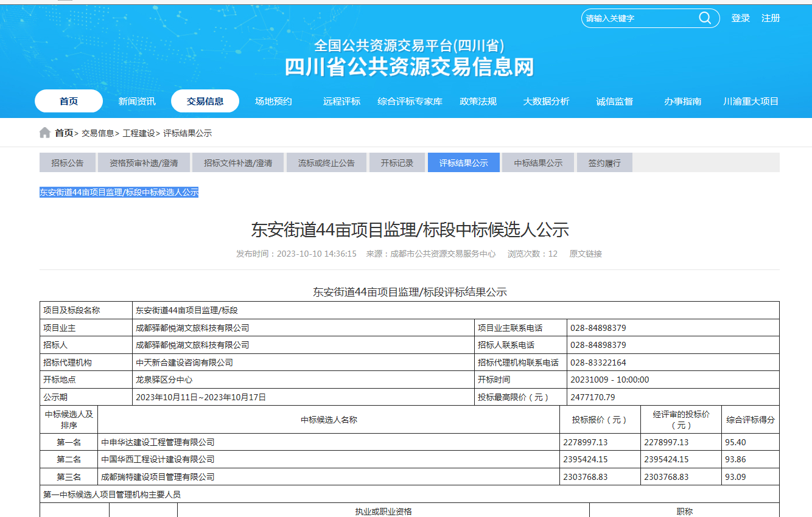Click highlighted 东安街道44亩项目 announcement link
Image resolution: width=812 pixels, height=517 pixels.
click(x=119, y=192)
